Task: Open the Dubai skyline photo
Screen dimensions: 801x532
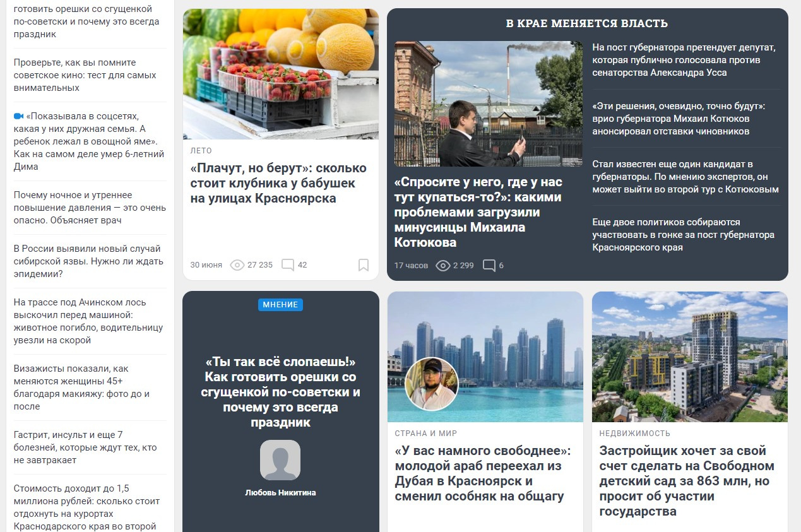Action: (485, 357)
